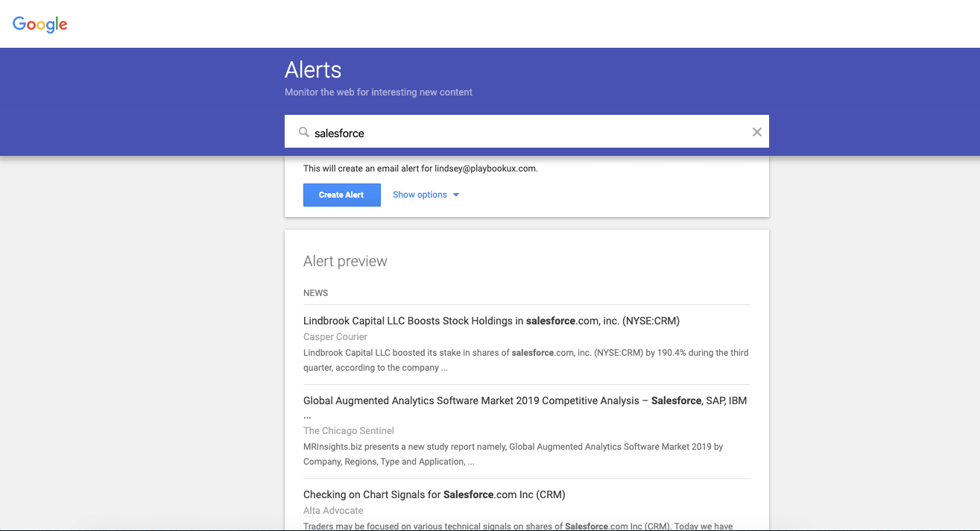
Task: Clear the search with the X icon
Action: (756, 132)
